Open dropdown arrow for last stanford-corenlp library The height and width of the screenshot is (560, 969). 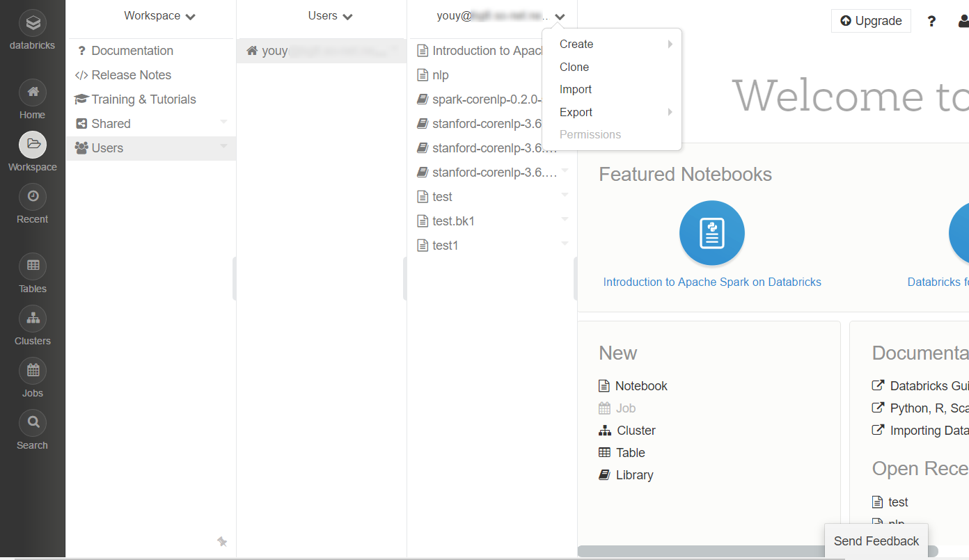pos(565,170)
